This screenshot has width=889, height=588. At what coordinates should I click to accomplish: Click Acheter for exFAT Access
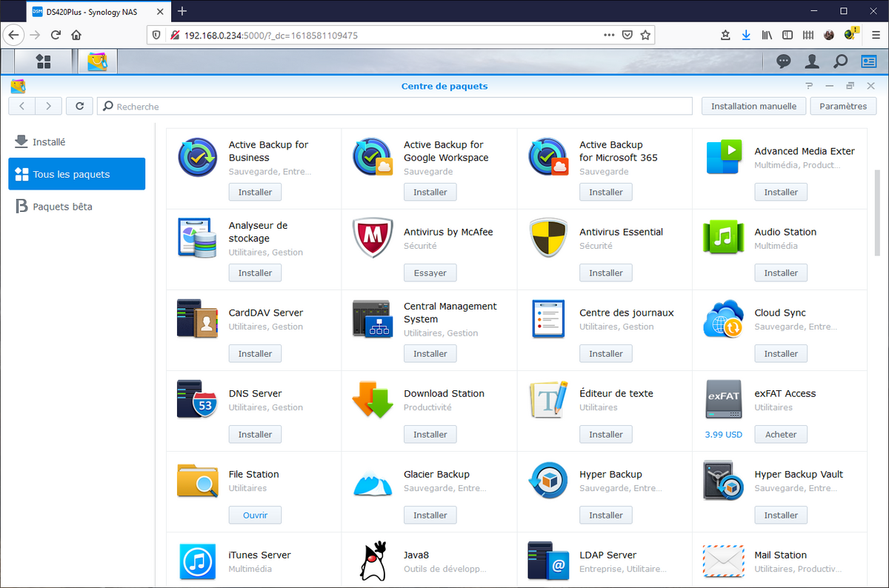pyautogui.click(x=781, y=434)
